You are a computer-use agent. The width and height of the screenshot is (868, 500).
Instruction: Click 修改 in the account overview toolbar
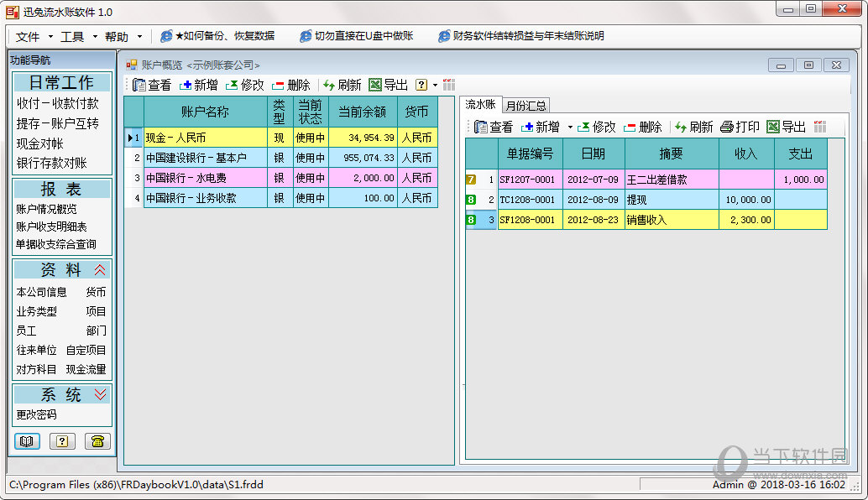pyautogui.click(x=245, y=85)
